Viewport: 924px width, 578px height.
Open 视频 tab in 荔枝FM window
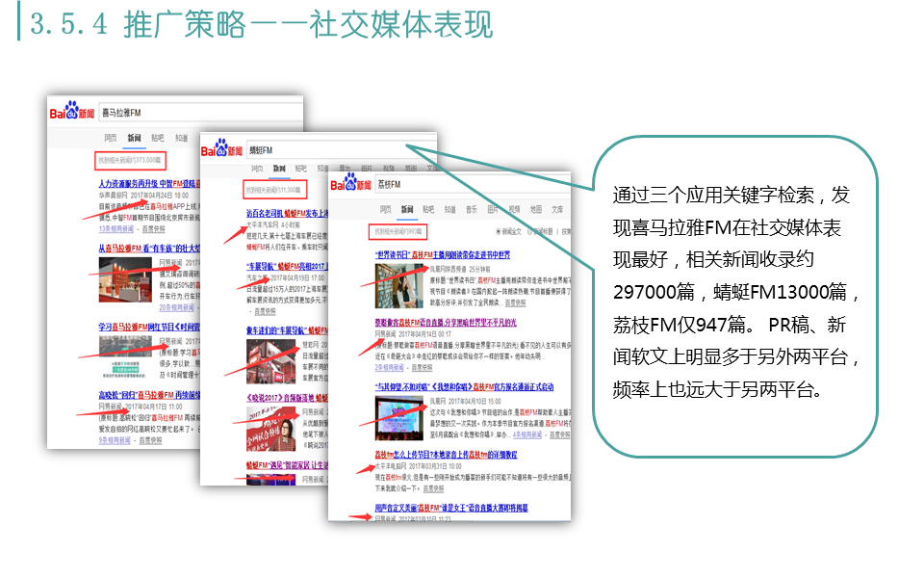[x=514, y=209]
